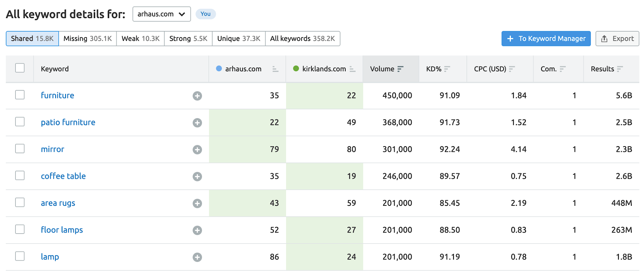The height and width of the screenshot is (271, 644).
Task: Check the 'area rugs' row checkbox
Action: [20, 202]
